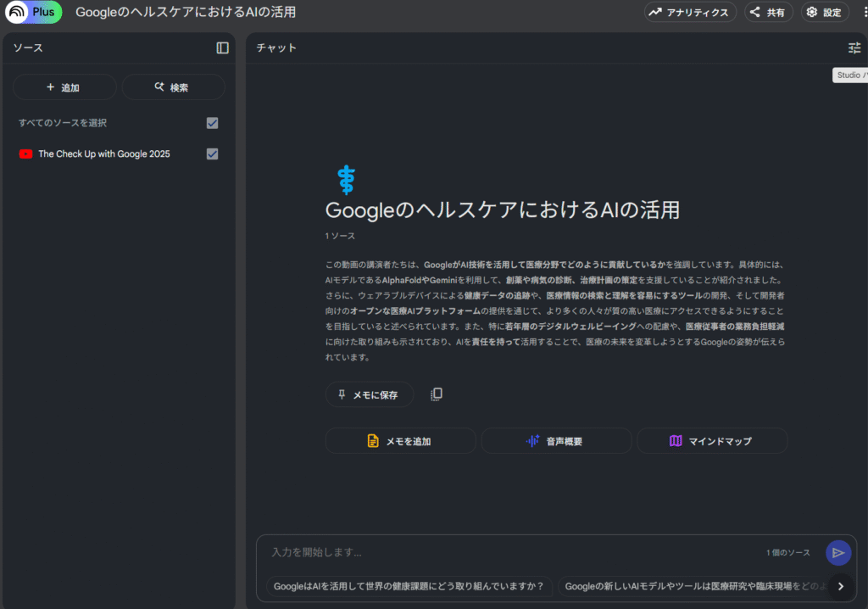The image size is (868, 609).
Task: Generate 音声概要 audio overview
Action: (x=556, y=441)
